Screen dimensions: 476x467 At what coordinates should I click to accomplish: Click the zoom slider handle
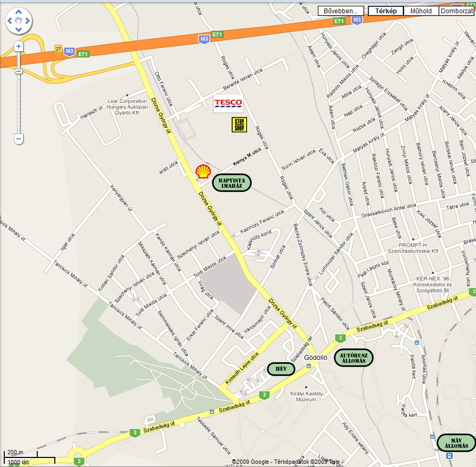tap(19, 72)
